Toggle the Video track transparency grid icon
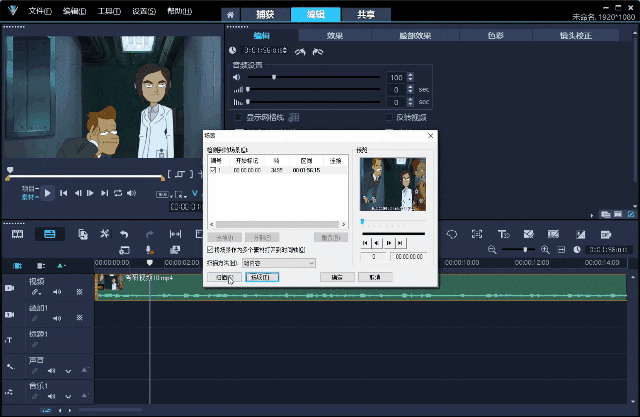Screen dimensions: 640x417 (x=79, y=292)
